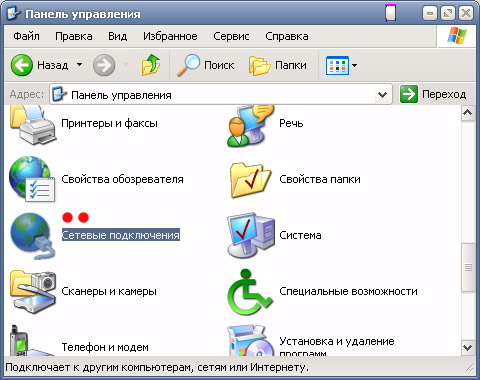This screenshot has width=480, height=380.
Task: Click the vertical scrollbar thumb
Action: [x=468, y=267]
